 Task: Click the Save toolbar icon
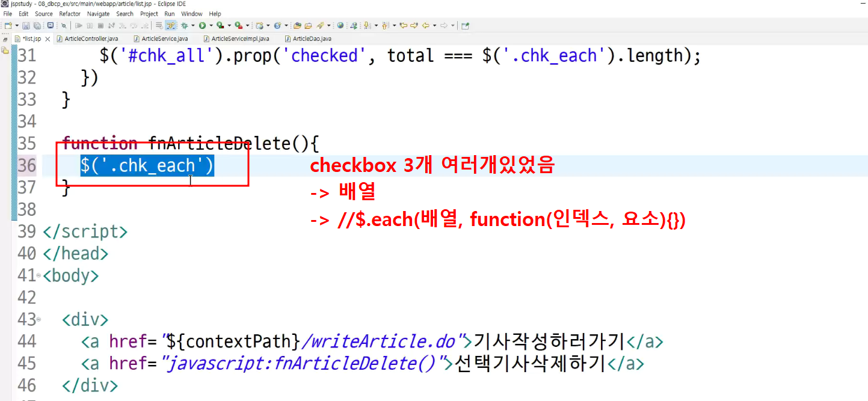point(26,25)
